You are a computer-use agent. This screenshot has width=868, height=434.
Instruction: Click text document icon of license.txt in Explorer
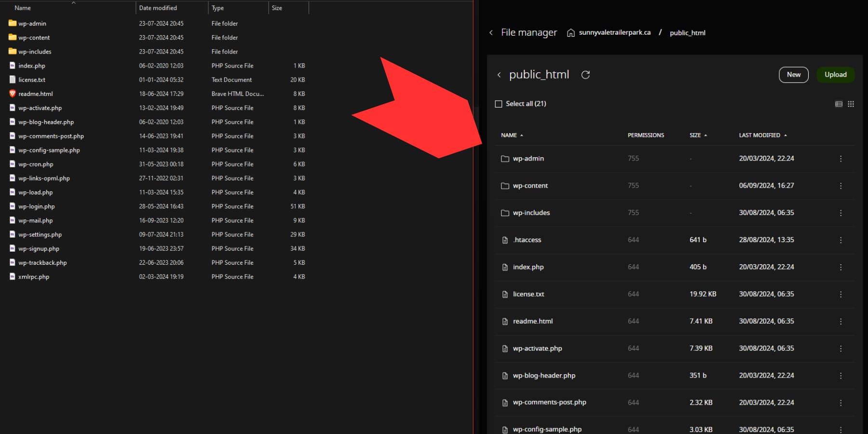pyautogui.click(x=13, y=80)
